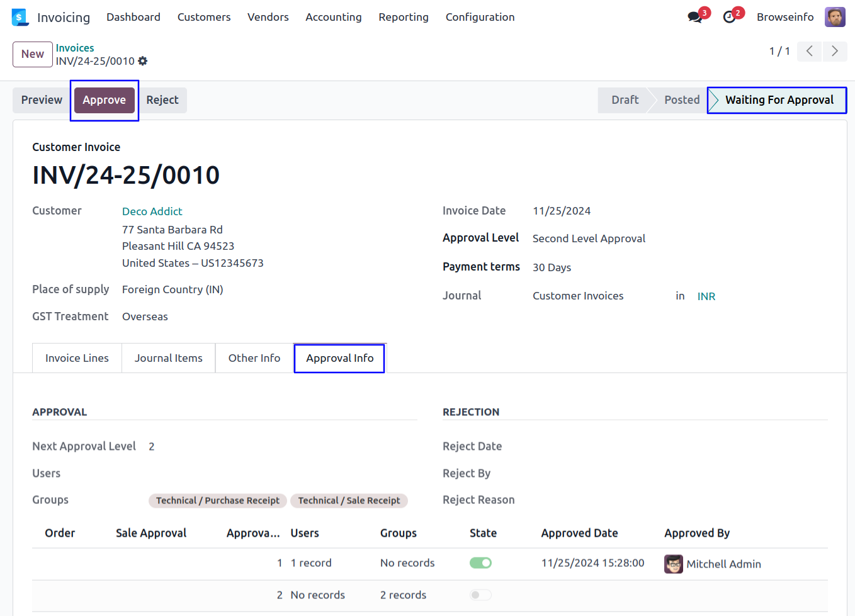Sort by the Users column header

pyautogui.click(x=305, y=533)
